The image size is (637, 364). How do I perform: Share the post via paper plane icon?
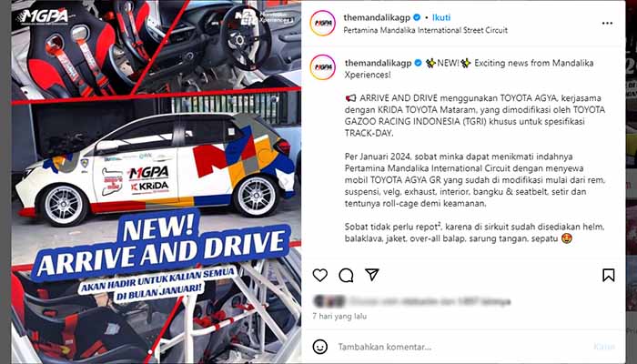click(x=371, y=275)
